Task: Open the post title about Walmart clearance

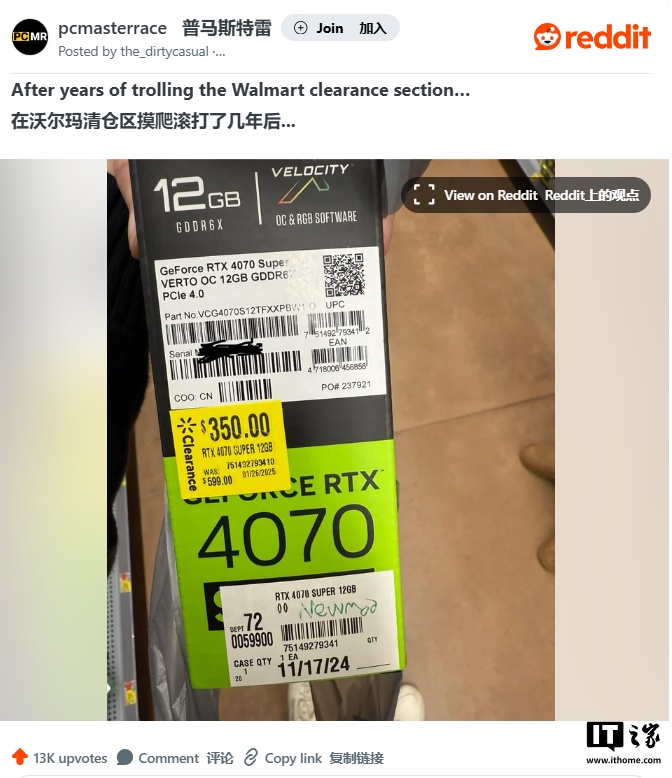Action: [x=240, y=90]
